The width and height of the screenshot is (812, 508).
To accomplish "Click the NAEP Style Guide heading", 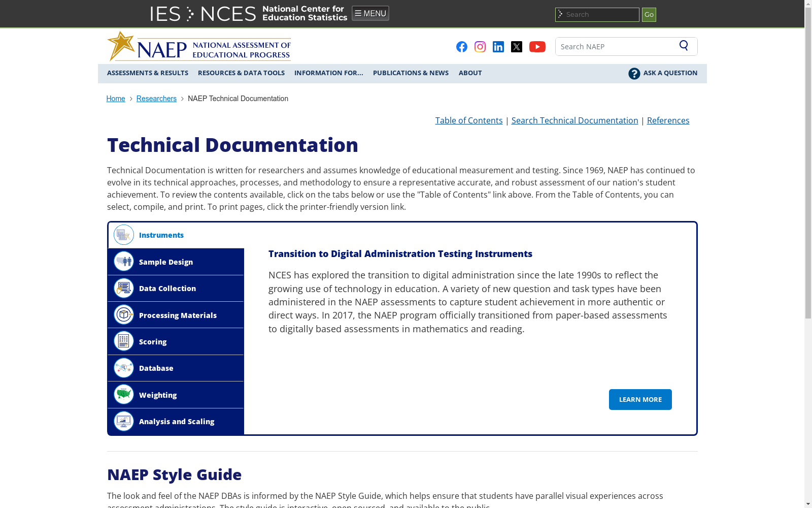I will (174, 474).
